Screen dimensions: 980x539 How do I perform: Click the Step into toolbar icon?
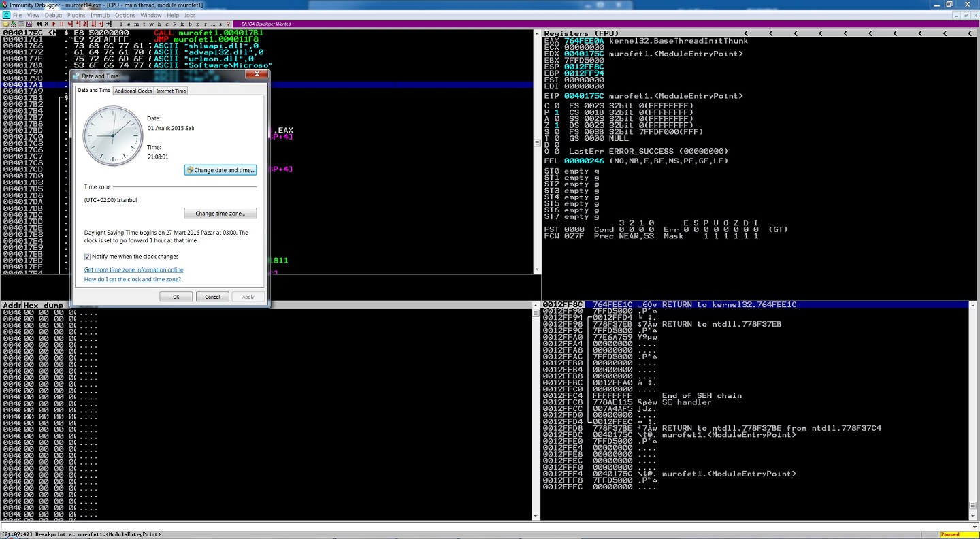69,24
